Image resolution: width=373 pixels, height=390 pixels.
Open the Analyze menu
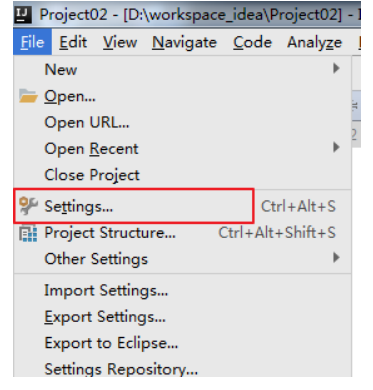[x=315, y=42]
